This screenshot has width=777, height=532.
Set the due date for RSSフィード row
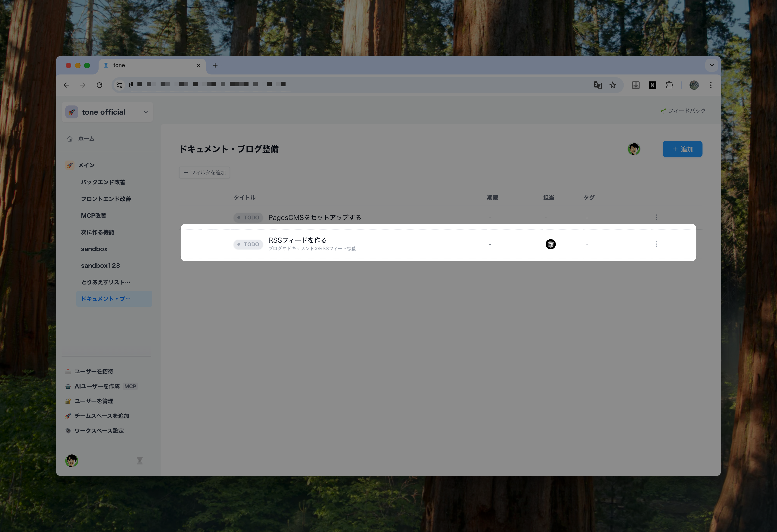[490, 245]
